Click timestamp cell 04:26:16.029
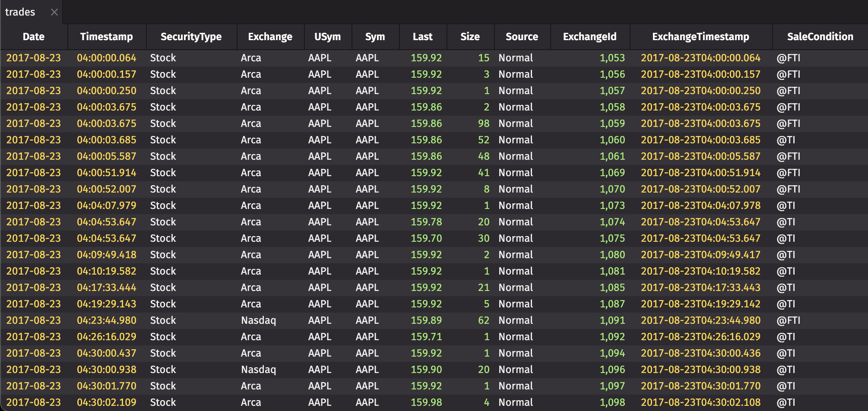 [107, 337]
